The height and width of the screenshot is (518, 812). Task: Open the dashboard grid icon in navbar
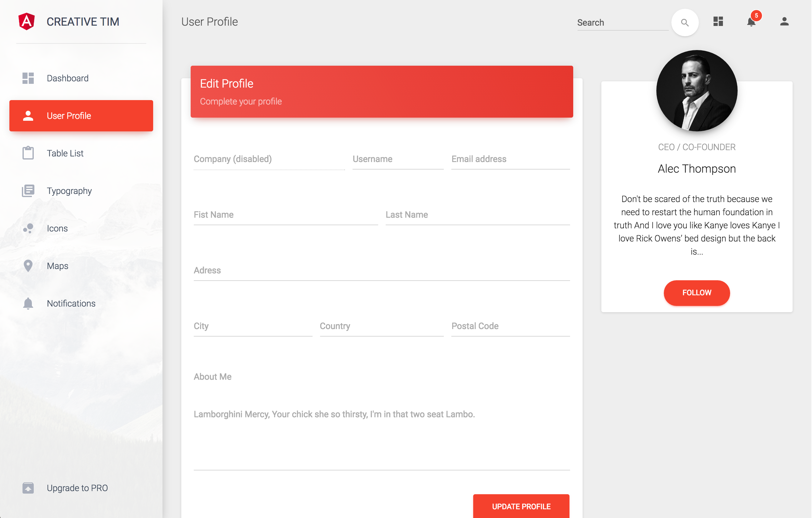718,22
